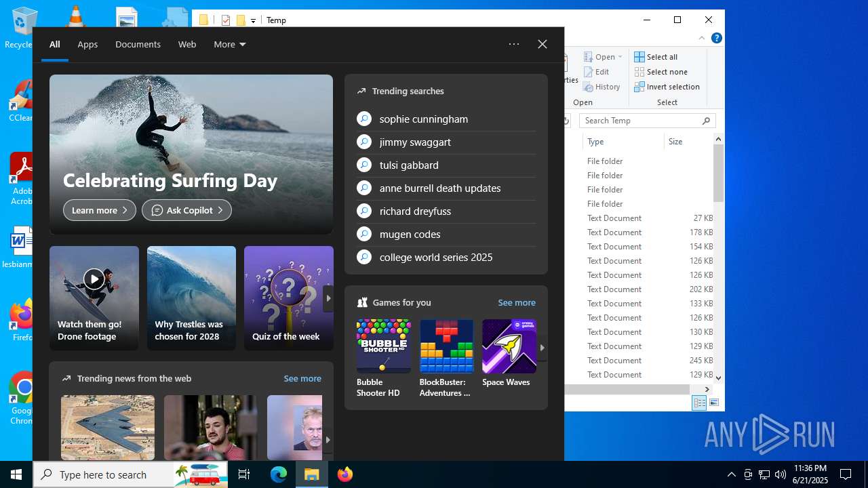Image resolution: width=868 pixels, height=488 pixels.
Task: Show hidden tray icons chevron
Action: (732, 474)
